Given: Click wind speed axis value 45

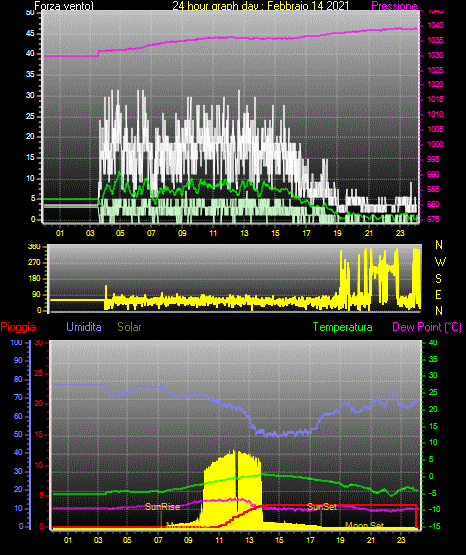Looking at the screenshot, I should (30, 34).
